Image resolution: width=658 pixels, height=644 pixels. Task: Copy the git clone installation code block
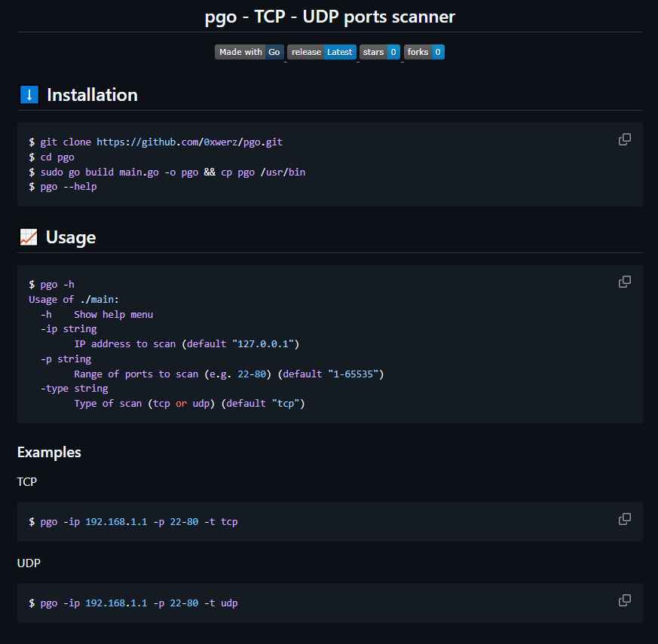click(x=624, y=139)
